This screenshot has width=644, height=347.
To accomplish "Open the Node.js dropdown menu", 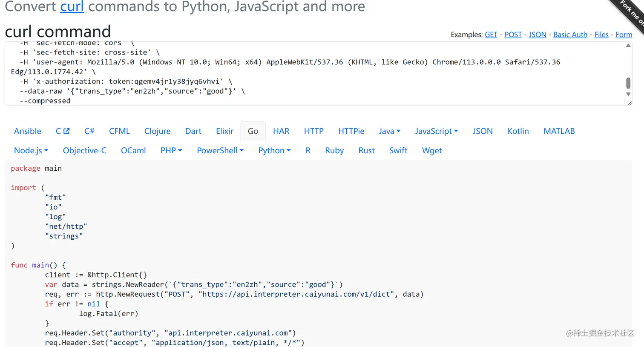I will click(x=31, y=150).
